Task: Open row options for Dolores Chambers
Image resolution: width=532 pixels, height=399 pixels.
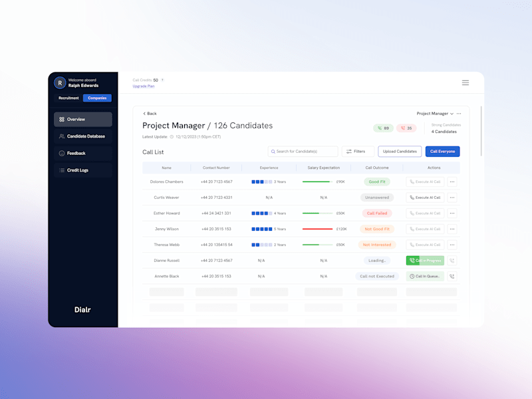Action: (452, 182)
